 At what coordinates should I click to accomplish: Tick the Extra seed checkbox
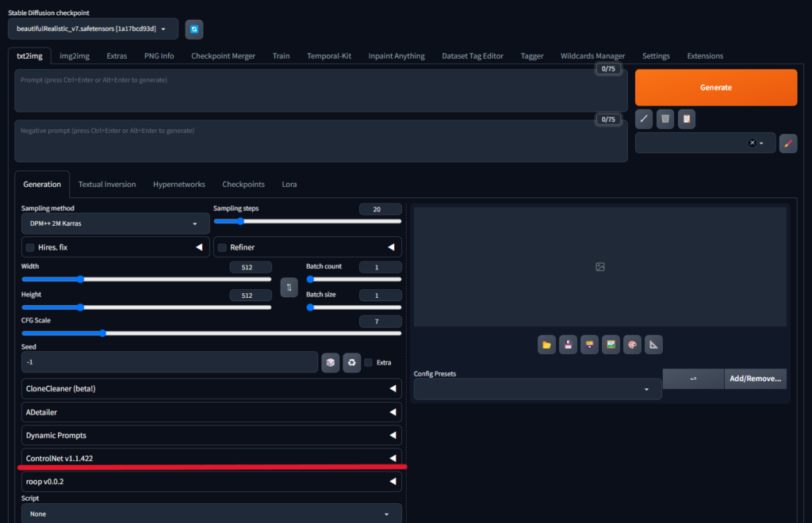coord(368,363)
